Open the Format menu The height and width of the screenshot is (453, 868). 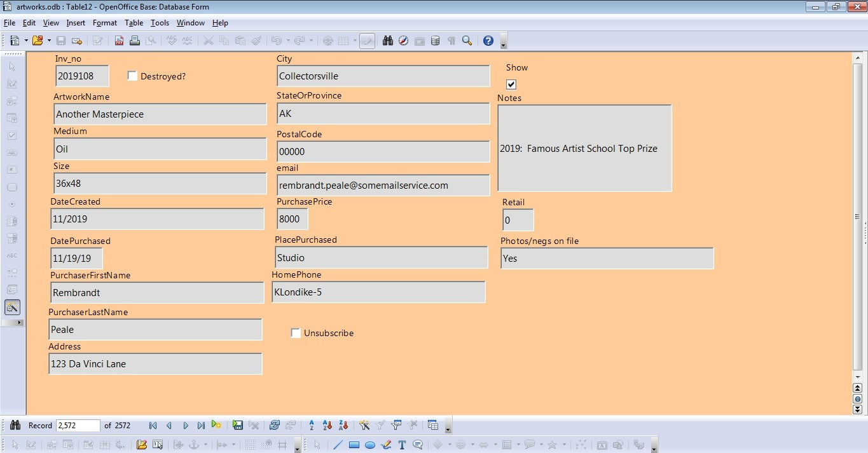click(x=105, y=23)
